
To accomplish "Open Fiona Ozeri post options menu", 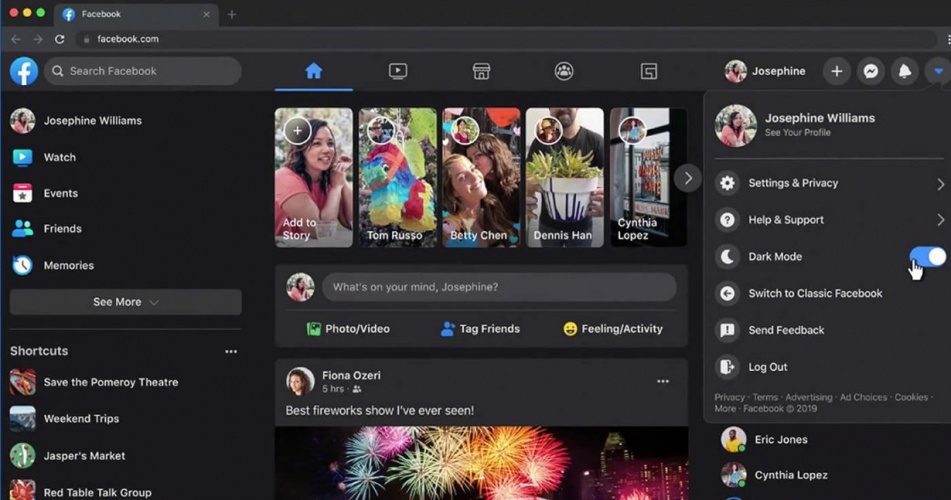I will coord(663,381).
